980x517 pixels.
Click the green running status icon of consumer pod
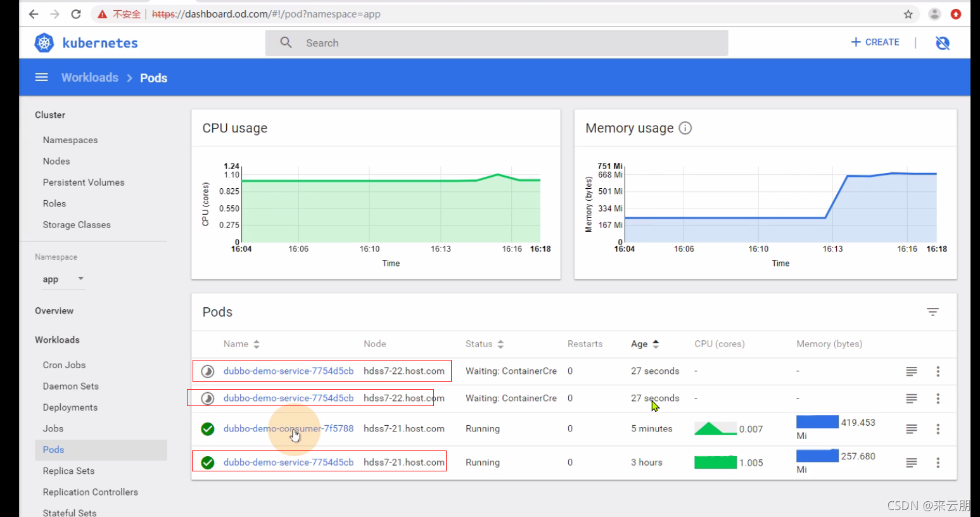[208, 429]
